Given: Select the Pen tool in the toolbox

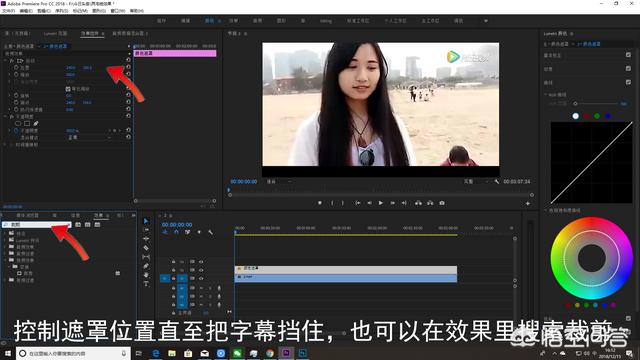Looking at the screenshot, I should [x=146, y=266].
